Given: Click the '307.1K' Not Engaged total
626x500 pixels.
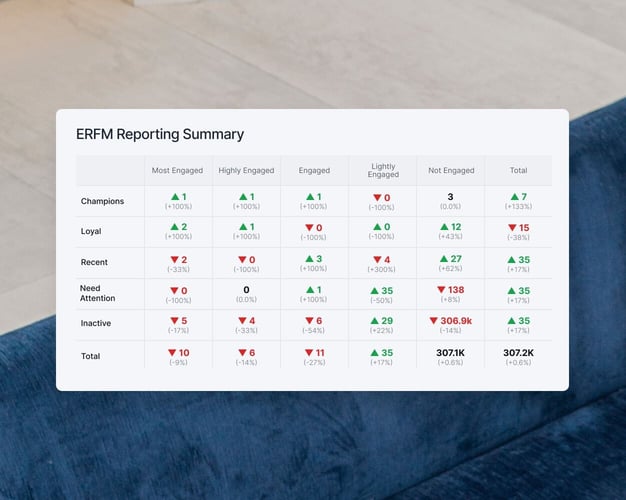Looking at the screenshot, I should 450,353.
